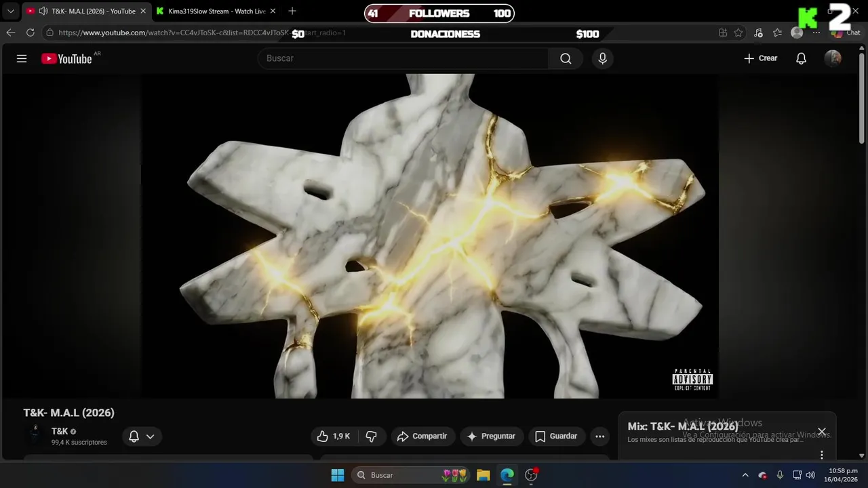
Task: Click the magnifier search button on YouTube
Action: pos(566,58)
